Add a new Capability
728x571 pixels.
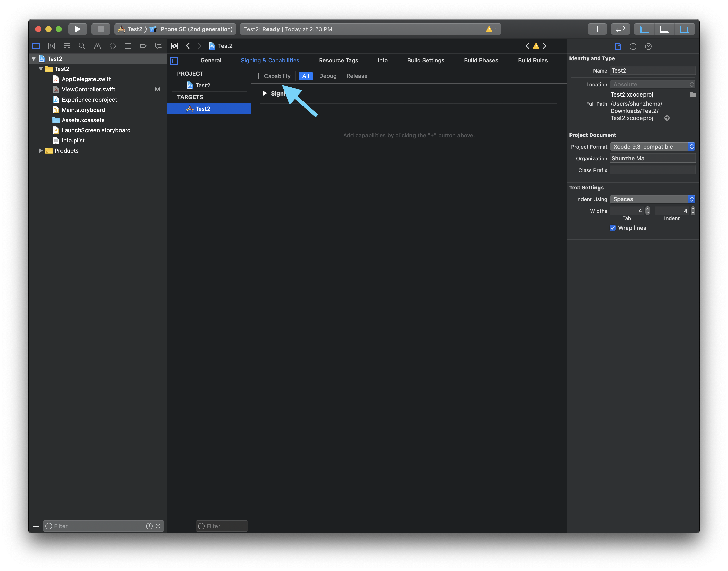point(273,76)
